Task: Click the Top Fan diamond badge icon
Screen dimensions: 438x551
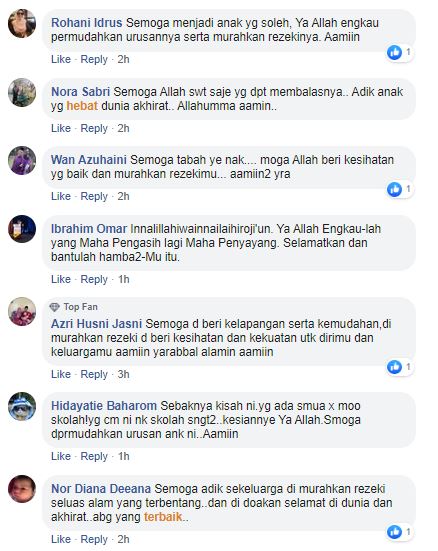Action: pyautogui.click(x=55, y=307)
